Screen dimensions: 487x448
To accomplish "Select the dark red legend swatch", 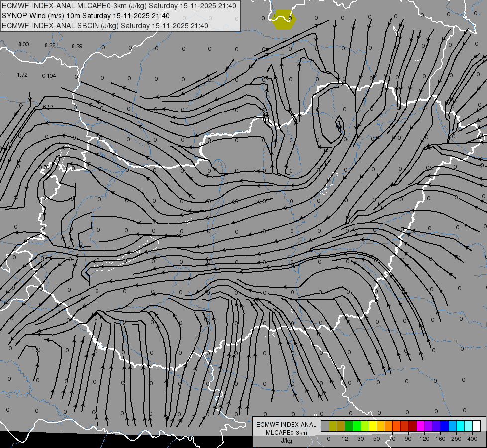I will point(412,426).
